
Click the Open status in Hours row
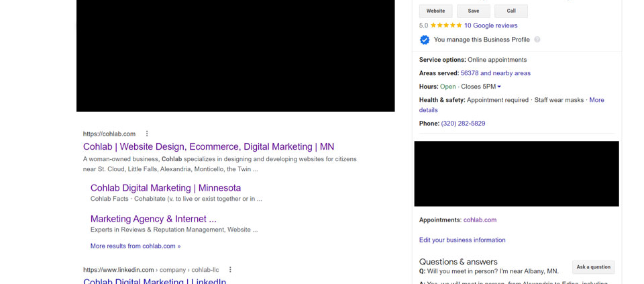447,87
